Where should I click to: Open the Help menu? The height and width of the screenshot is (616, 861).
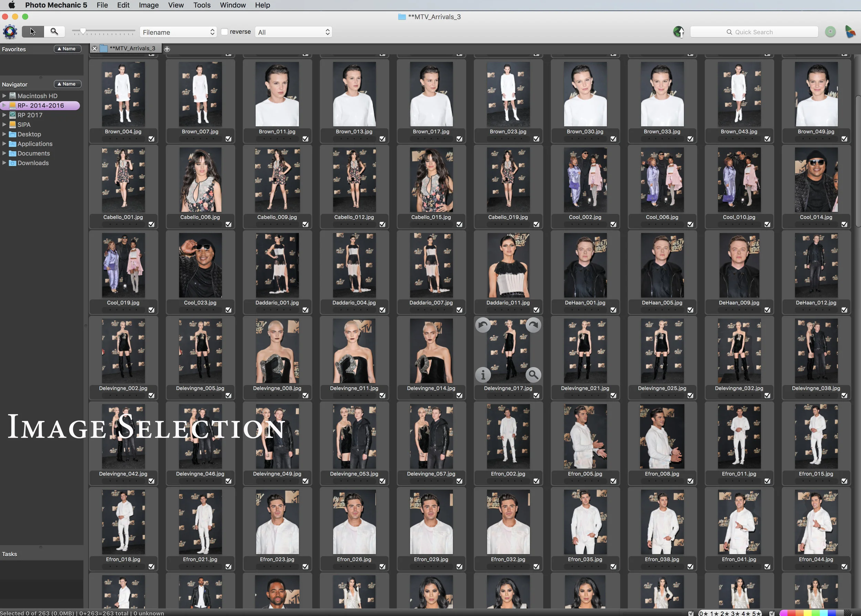[262, 5]
